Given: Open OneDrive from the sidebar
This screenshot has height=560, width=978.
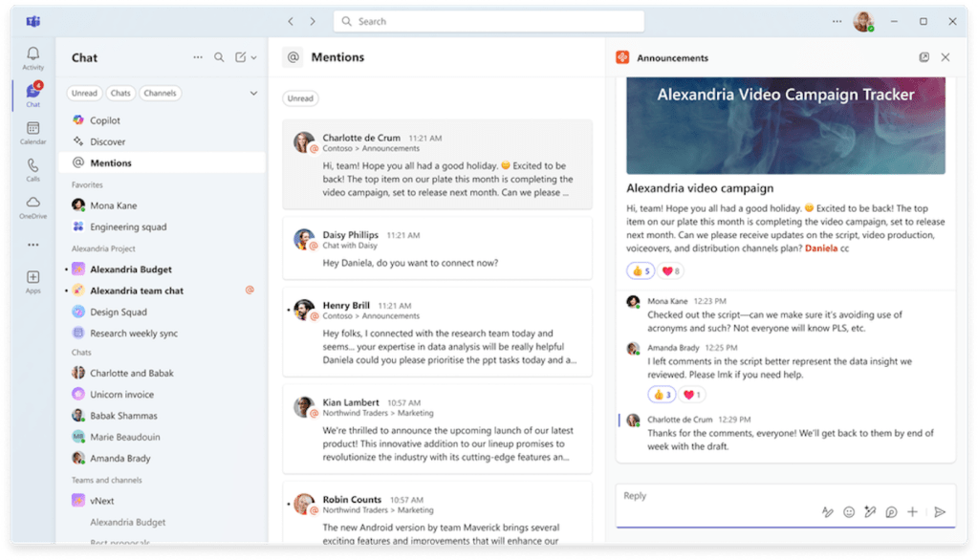Looking at the screenshot, I should tap(33, 206).
